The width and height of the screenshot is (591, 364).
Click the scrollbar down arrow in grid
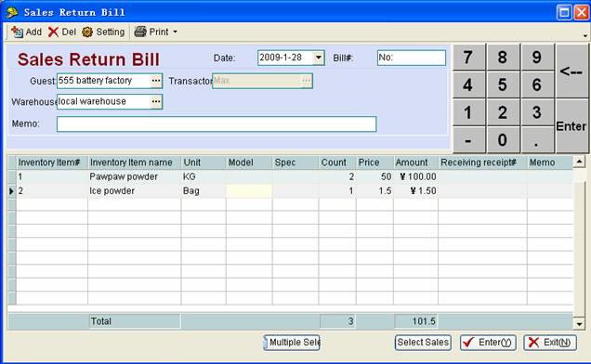tap(579, 323)
